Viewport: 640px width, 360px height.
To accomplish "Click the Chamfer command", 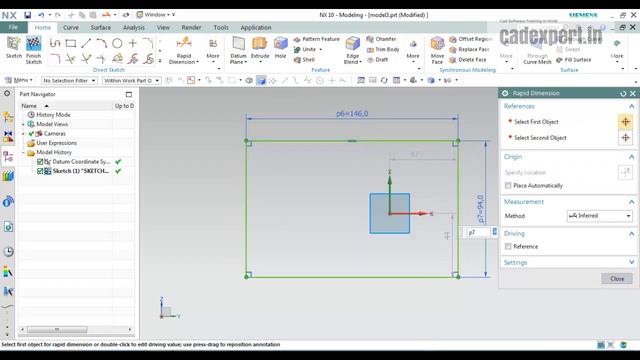I will pos(382,39).
